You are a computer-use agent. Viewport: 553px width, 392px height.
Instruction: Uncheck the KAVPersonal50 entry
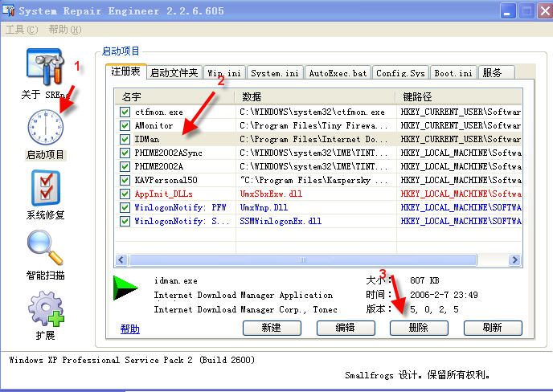[x=125, y=180]
